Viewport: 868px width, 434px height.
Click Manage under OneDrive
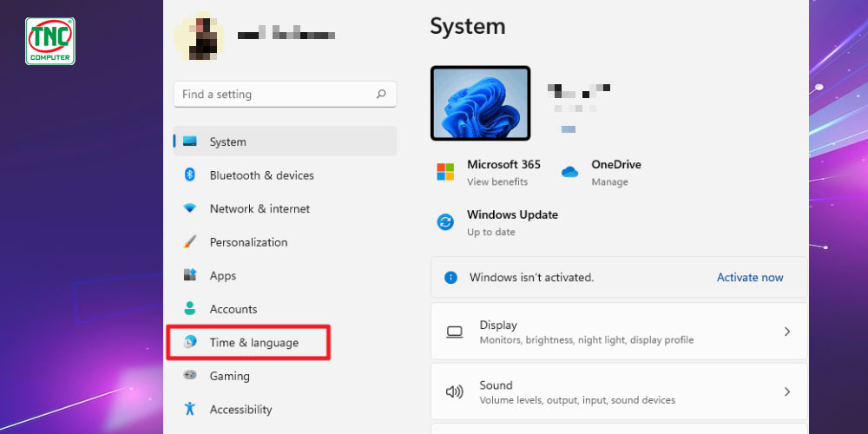click(609, 181)
